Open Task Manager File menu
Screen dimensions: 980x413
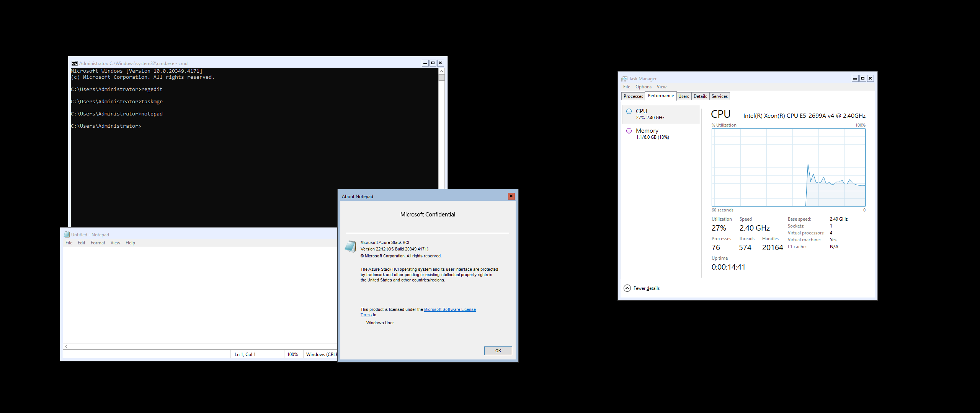(x=627, y=87)
